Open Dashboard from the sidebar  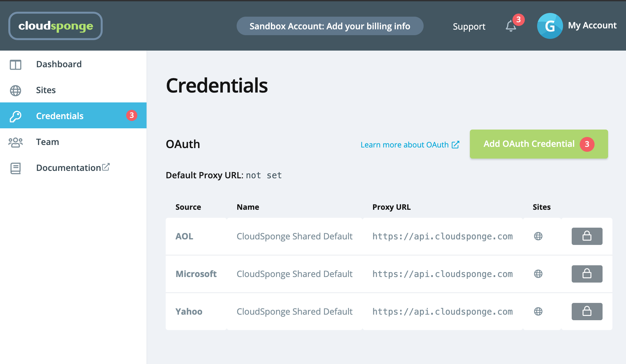click(x=59, y=64)
